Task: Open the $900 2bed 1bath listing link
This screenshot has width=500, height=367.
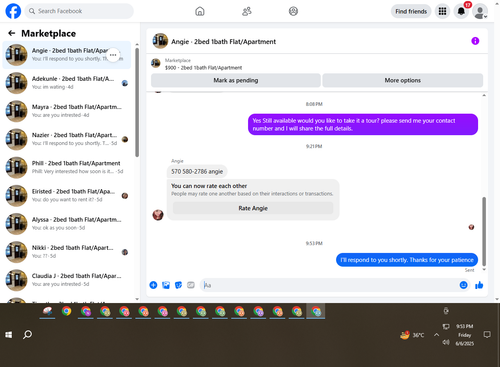Action: [203, 68]
